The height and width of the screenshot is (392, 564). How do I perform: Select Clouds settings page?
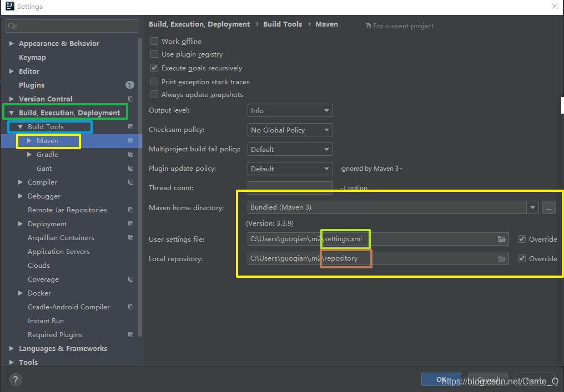tap(39, 266)
